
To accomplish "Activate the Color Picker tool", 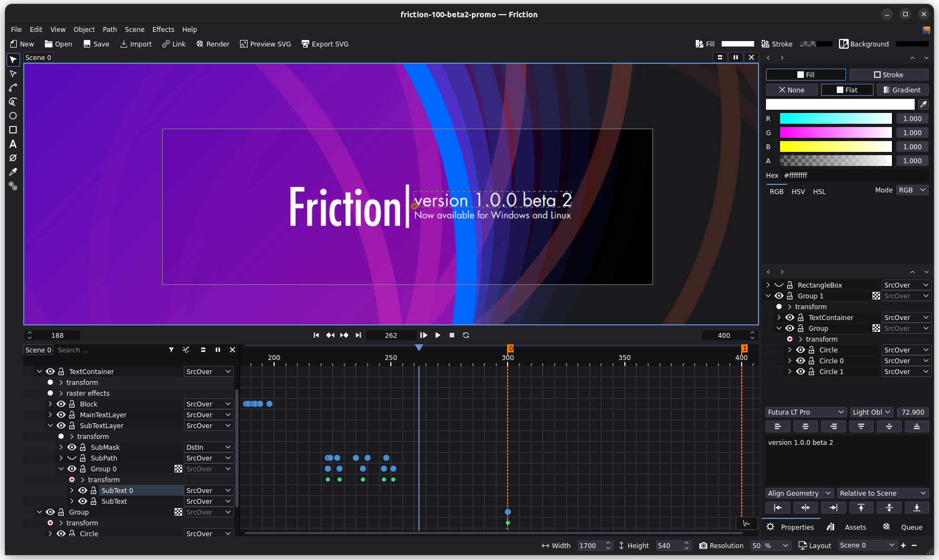I will coord(13,172).
